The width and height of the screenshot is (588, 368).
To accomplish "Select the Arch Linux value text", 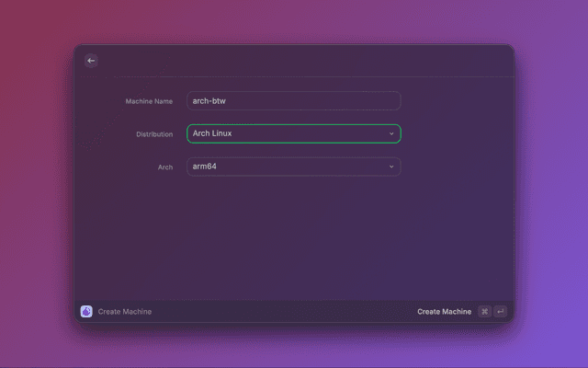I will click(x=212, y=133).
